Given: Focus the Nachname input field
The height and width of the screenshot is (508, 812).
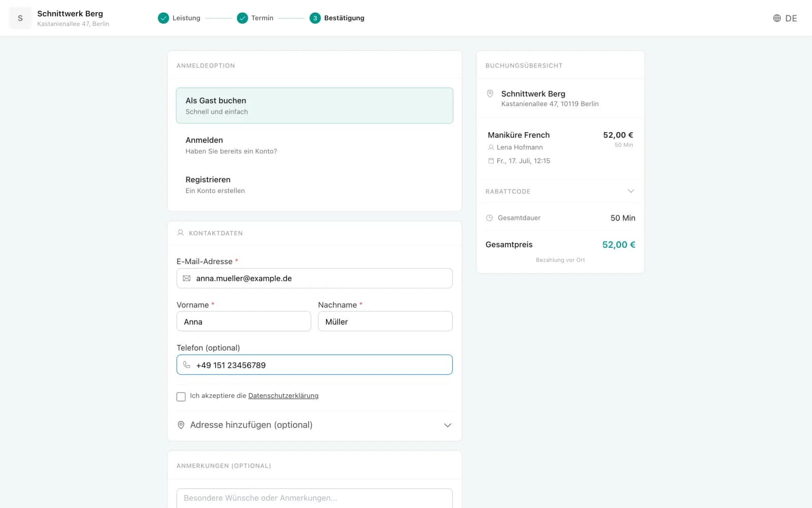Looking at the screenshot, I should point(385,322).
